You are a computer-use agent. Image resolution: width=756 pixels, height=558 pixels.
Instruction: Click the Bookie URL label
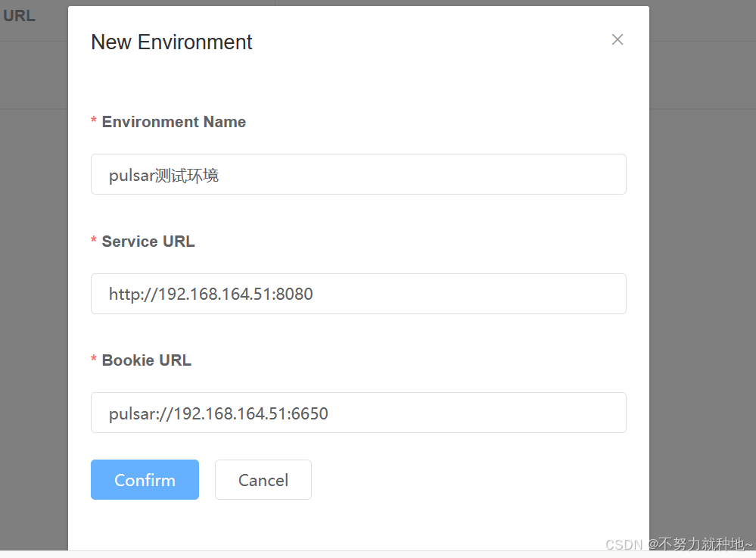click(x=147, y=360)
